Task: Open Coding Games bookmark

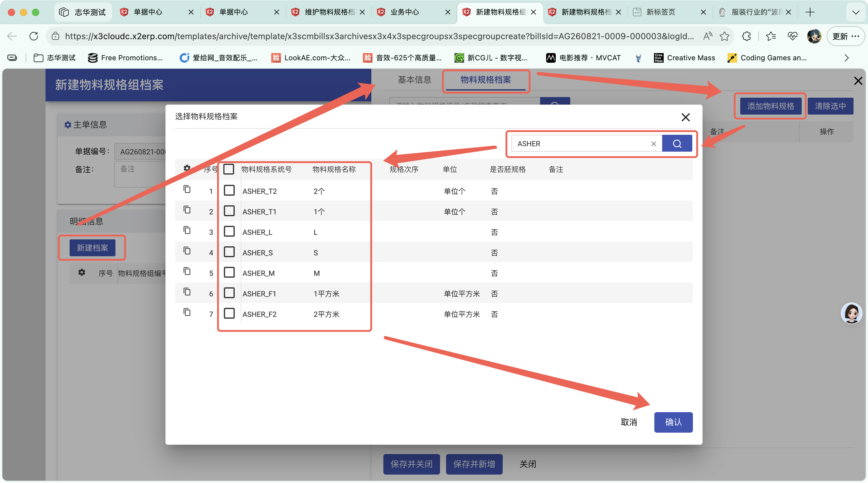Action: click(x=767, y=58)
